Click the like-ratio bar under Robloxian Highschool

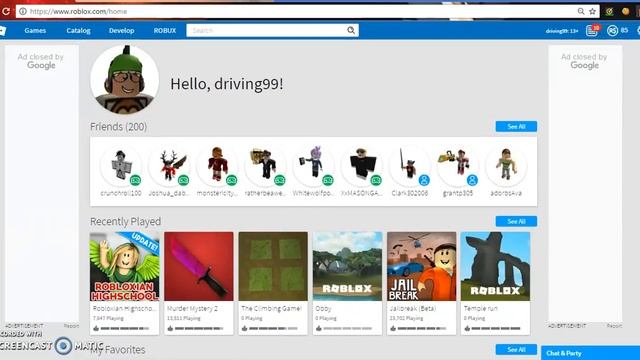124,328
